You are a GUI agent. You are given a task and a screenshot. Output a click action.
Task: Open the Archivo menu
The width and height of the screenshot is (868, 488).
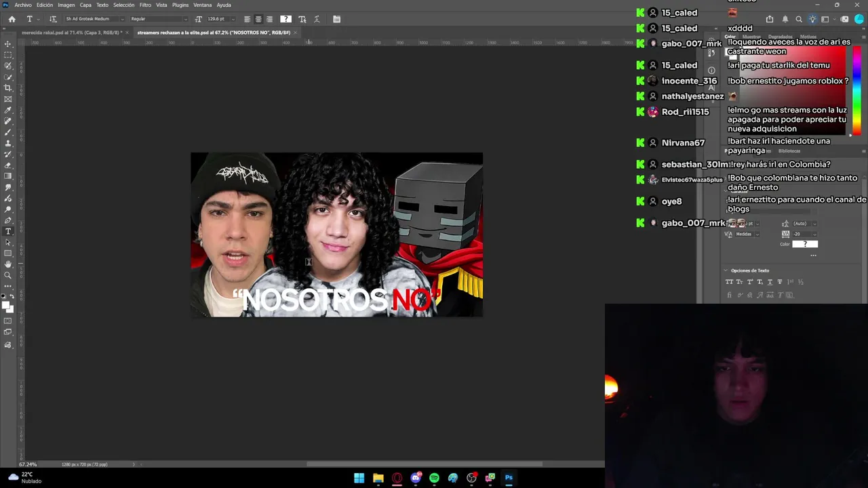(23, 5)
